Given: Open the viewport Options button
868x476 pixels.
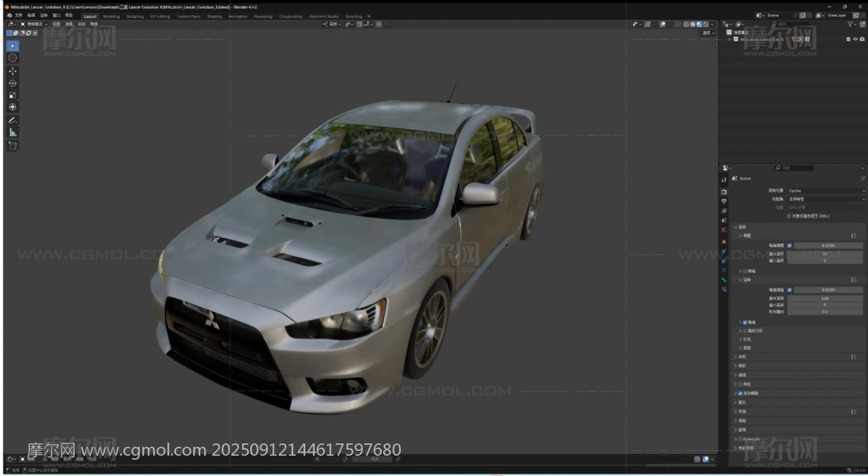Looking at the screenshot, I should (709, 33).
